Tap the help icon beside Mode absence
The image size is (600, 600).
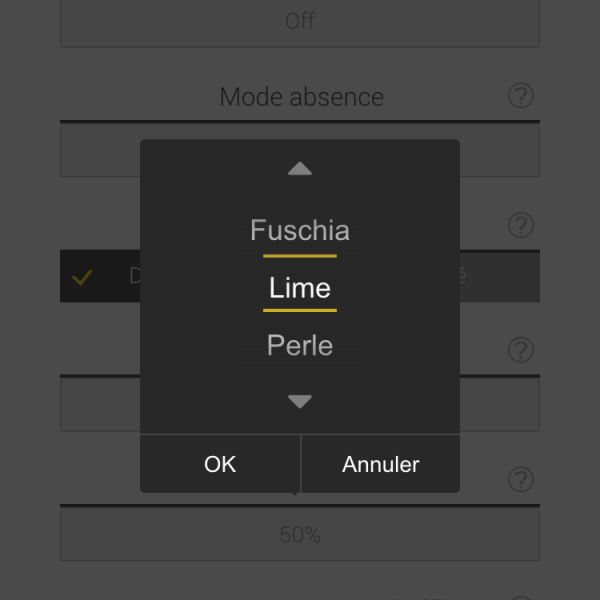pyautogui.click(x=520, y=96)
